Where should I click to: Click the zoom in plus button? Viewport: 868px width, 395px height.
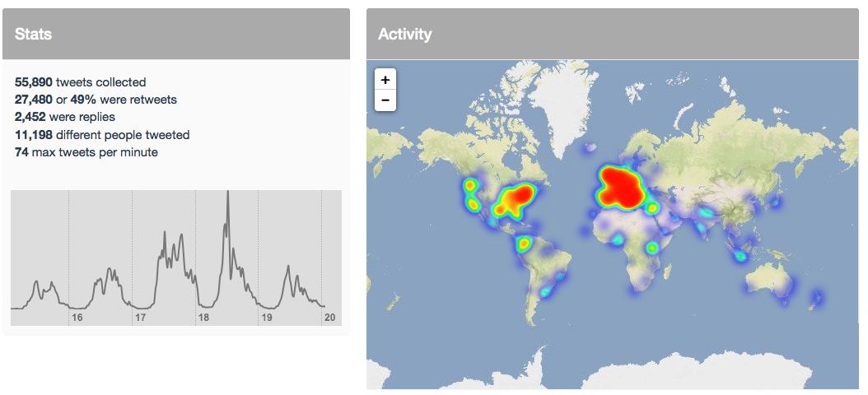coord(385,79)
